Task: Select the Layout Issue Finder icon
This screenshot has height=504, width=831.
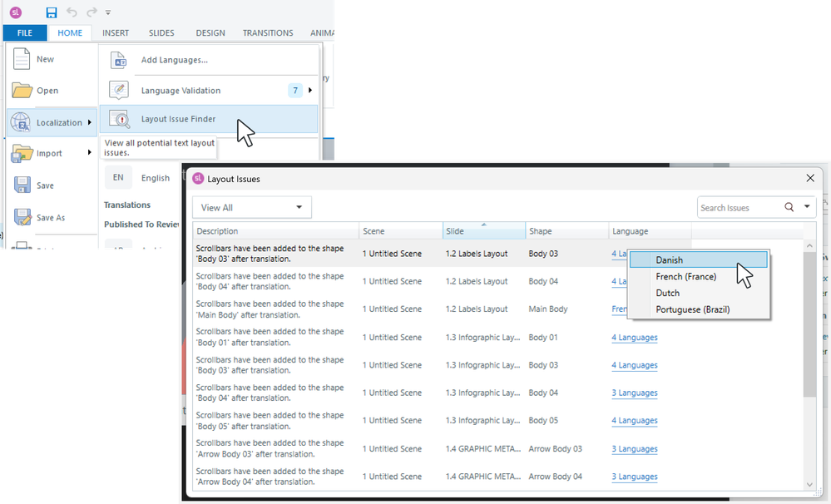Action: (x=118, y=118)
